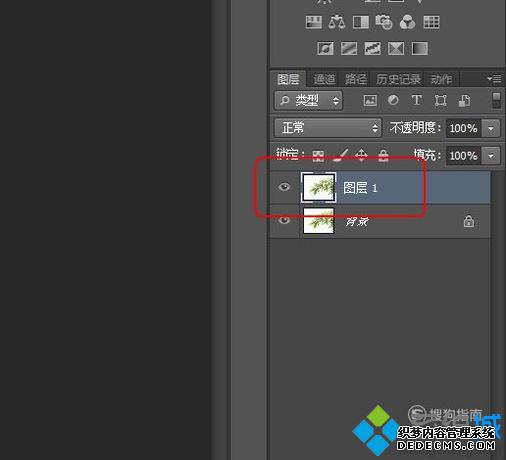The height and width of the screenshot is (460, 506).
Task: Add a Black & White adjustment
Action: [x=361, y=22]
